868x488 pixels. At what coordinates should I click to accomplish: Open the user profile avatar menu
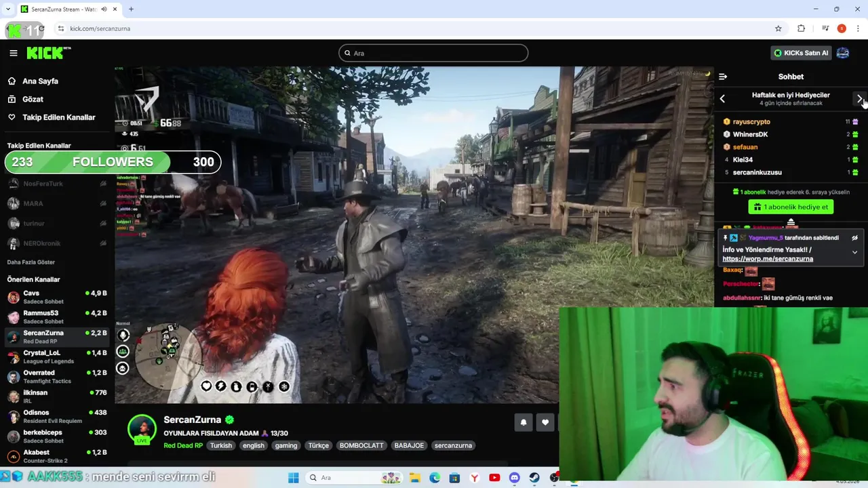843,53
